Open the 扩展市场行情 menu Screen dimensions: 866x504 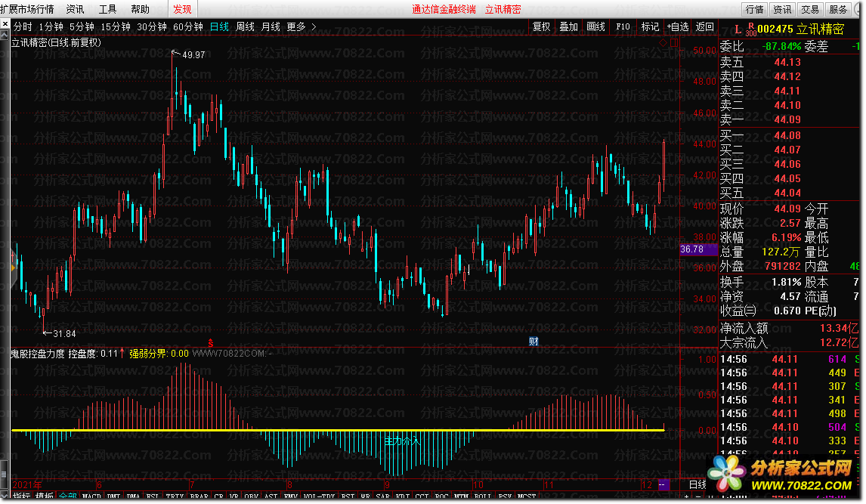pos(27,9)
